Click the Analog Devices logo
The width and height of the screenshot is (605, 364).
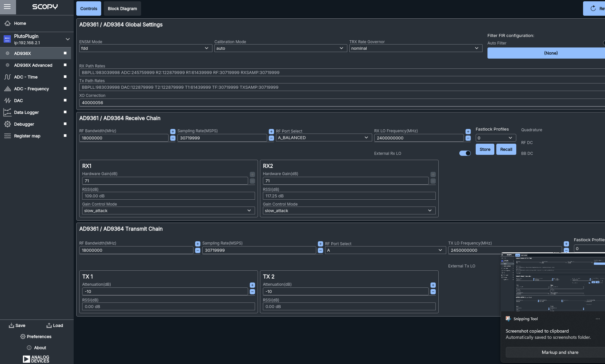36,359
